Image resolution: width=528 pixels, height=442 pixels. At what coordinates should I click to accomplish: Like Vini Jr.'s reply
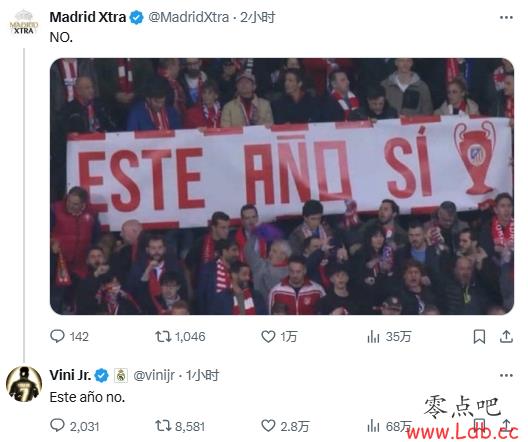coord(285,426)
